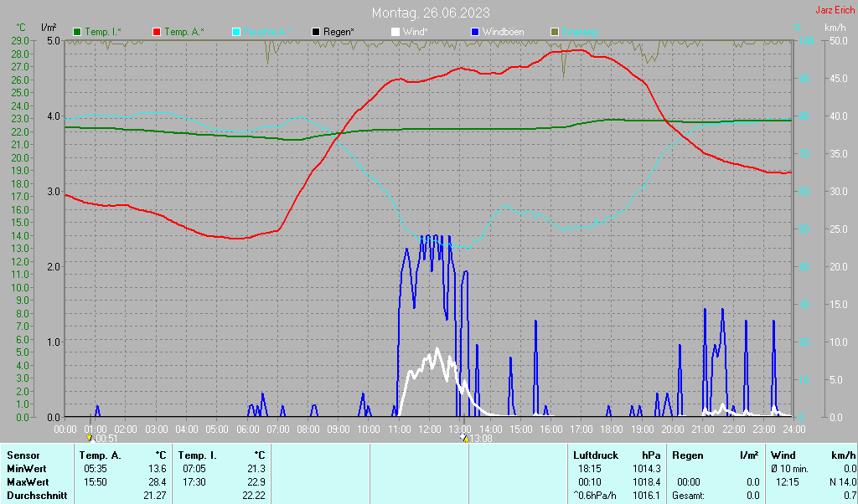858x504 pixels.
Task: Click the 'Temp. A.' column header in the table
Action: [101, 455]
